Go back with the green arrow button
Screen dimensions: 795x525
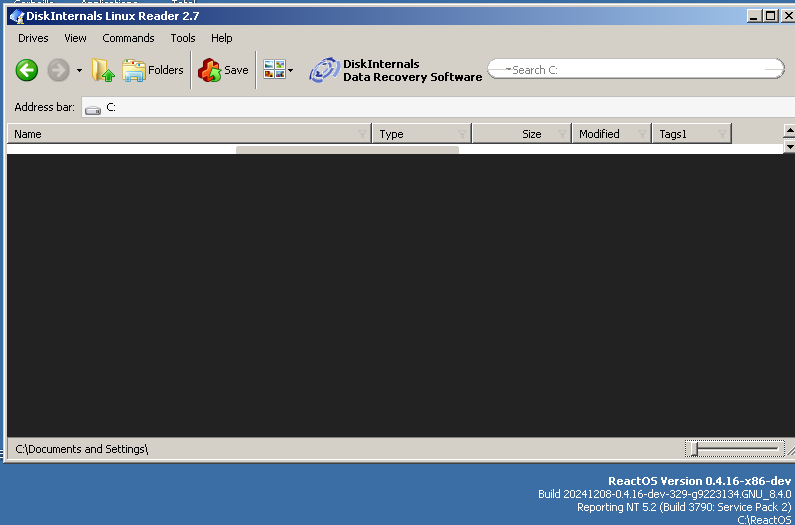(27, 70)
